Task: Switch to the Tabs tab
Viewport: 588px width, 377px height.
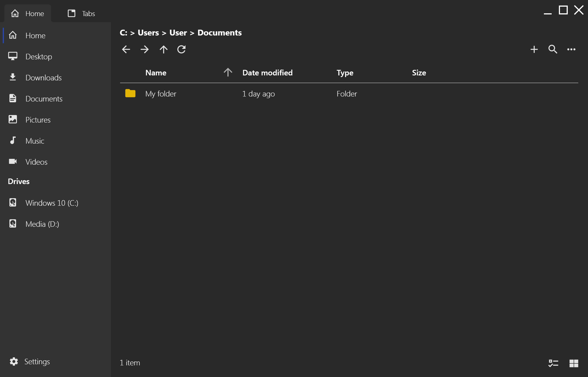Action: (82, 13)
